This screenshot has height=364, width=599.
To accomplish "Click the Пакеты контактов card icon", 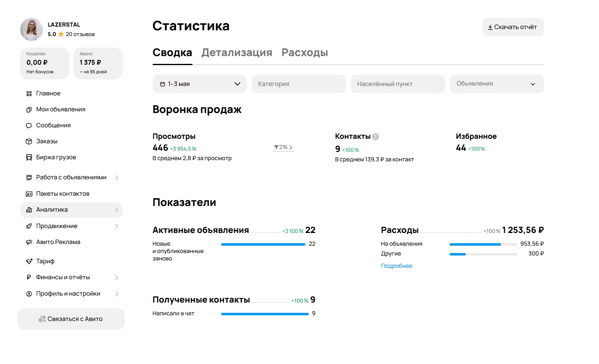I will (29, 194).
